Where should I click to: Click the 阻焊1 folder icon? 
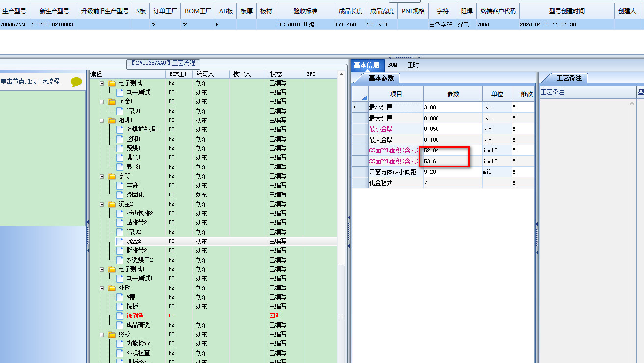pyautogui.click(x=112, y=120)
